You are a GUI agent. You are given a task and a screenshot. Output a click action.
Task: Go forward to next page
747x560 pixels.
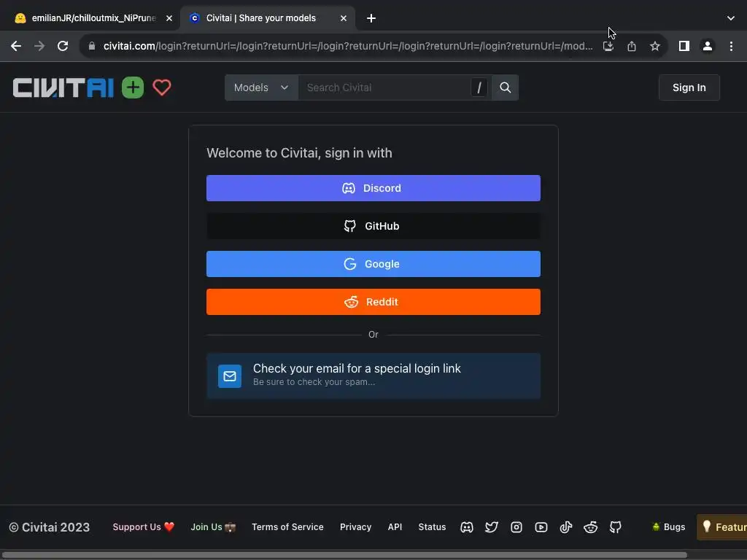39,46
